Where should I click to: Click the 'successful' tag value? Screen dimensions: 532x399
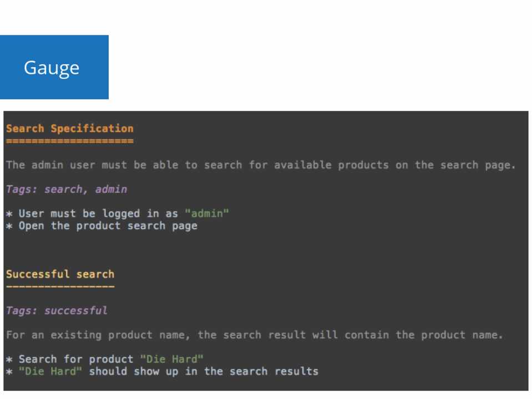pyautogui.click(x=76, y=310)
